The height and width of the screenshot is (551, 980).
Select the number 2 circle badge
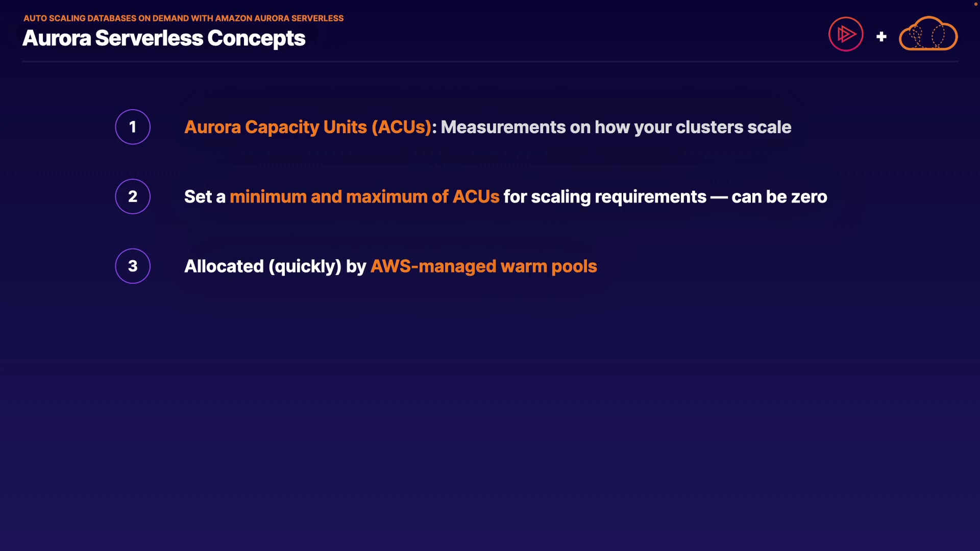pos(133,196)
